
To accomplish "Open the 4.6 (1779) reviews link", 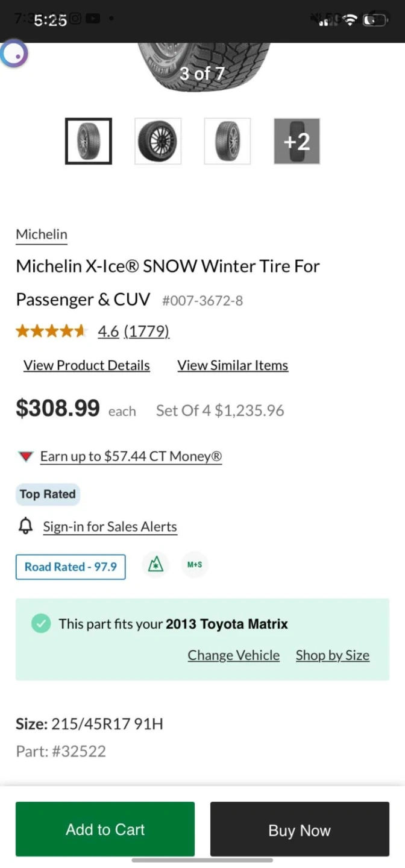I will (x=133, y=331).
